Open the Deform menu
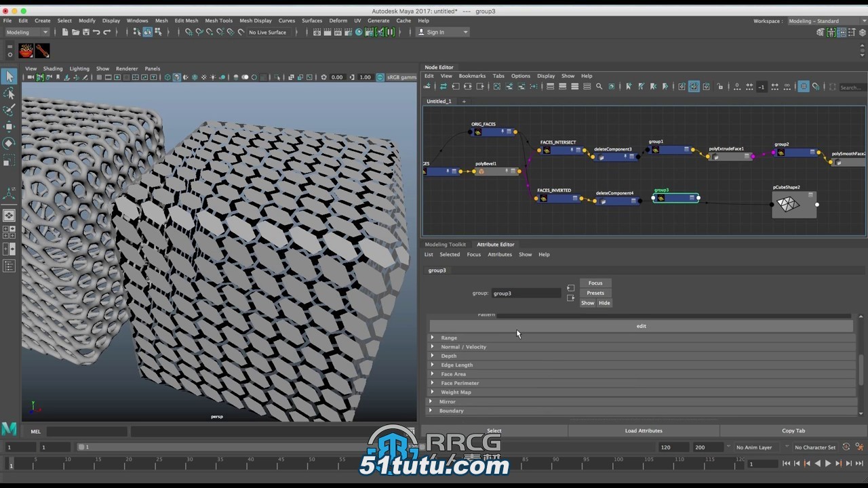 click(338, 21)
